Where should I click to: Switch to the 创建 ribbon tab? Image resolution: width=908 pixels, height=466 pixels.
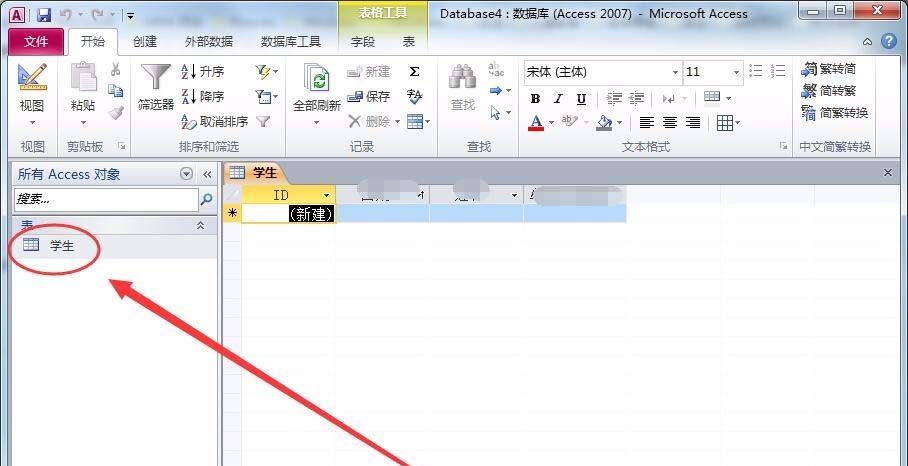[144, 42]
